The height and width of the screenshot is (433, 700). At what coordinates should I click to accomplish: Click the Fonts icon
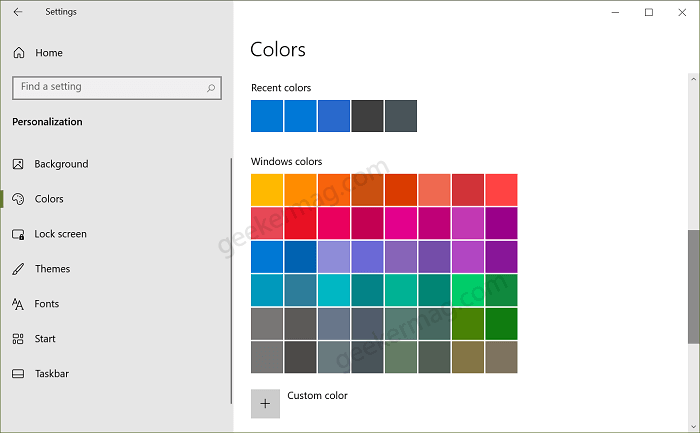click(x=18, y=304)
